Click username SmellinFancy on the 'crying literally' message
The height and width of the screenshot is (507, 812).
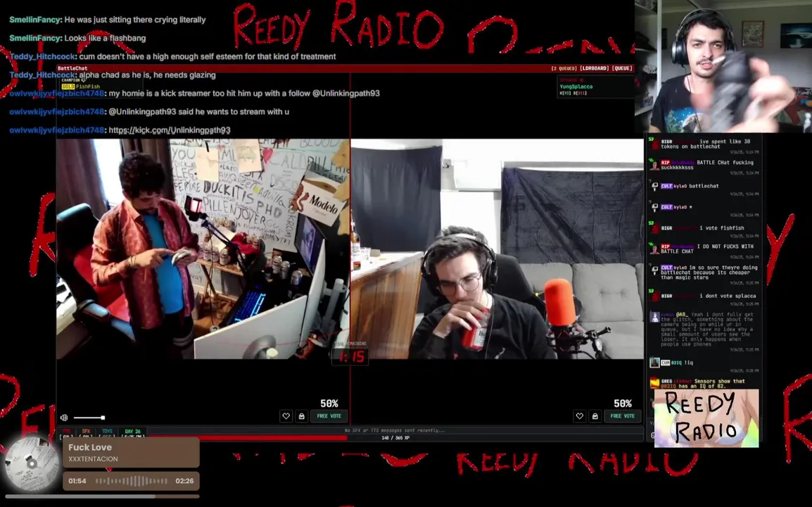[x=35, y=20]
